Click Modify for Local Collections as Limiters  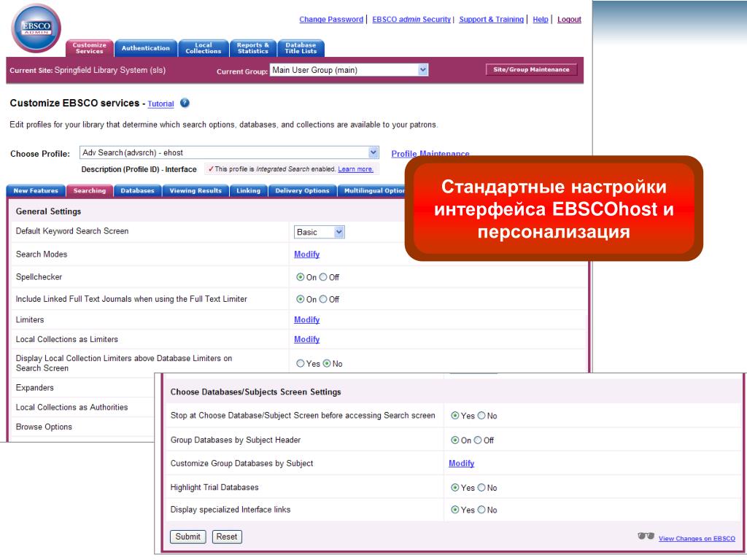(307, 340)
